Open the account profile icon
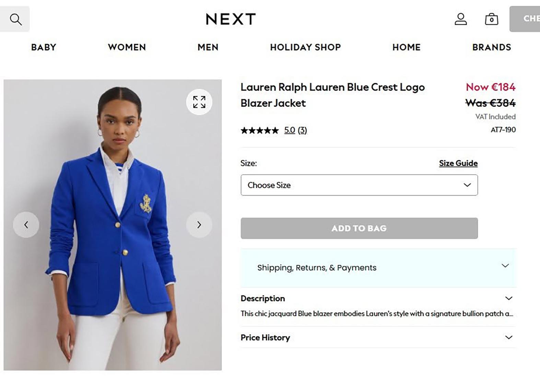540x392 pixels. (x=460, y=19)
